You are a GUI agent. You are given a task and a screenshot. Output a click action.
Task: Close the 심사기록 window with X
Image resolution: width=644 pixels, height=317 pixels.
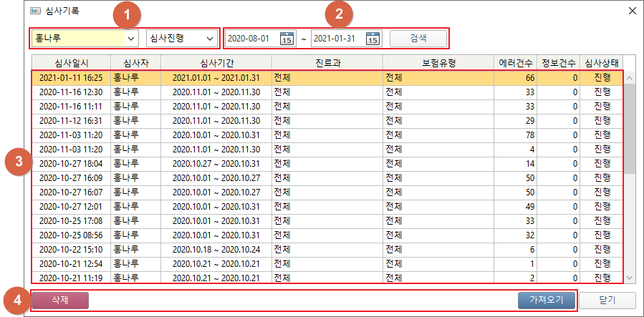631,11
